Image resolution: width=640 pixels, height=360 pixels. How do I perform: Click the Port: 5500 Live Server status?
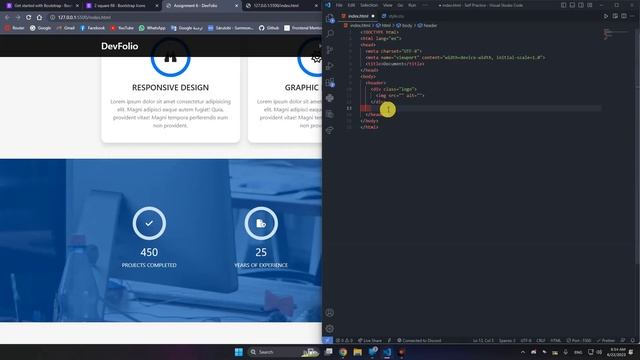point(579,340)
